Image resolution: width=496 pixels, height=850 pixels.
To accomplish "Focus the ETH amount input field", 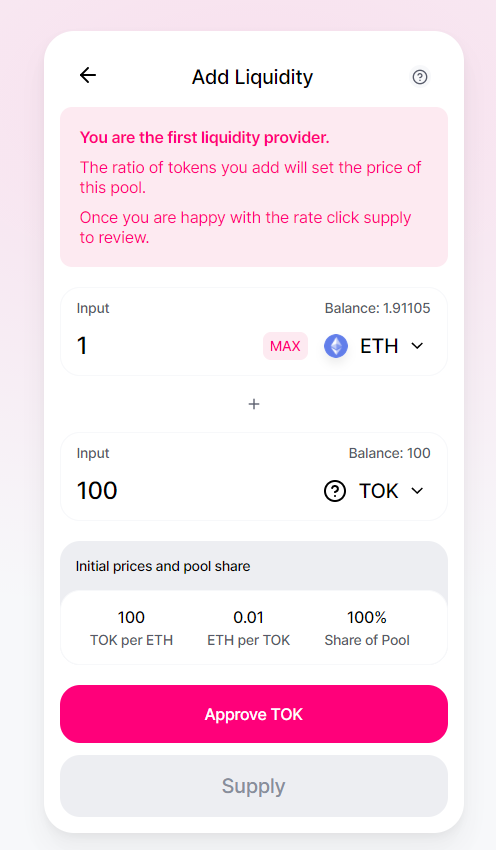I will (166, 346).
